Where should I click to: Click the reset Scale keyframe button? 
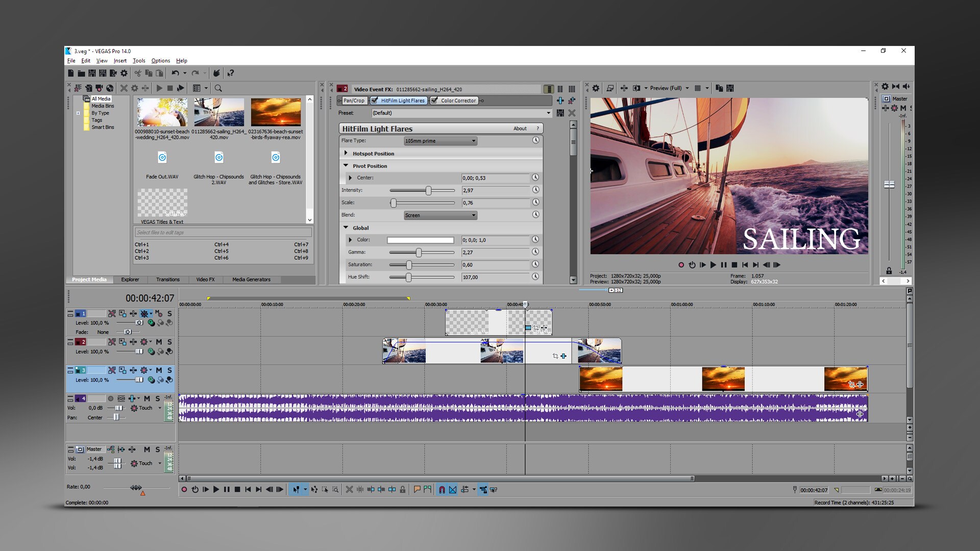[x=535, y=202]
